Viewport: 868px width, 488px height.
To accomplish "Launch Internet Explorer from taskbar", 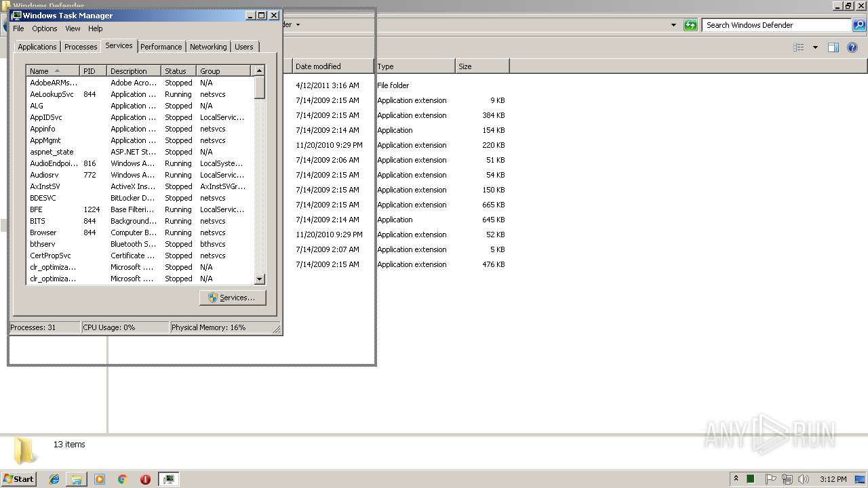I will pyautogui.click(x=54, y=479).
